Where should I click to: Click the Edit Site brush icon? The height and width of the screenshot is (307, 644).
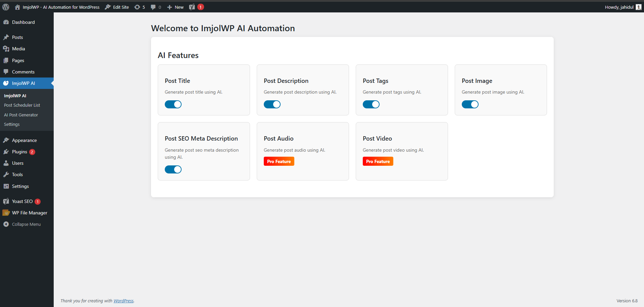pyautogui.click(x=108, y=7)
